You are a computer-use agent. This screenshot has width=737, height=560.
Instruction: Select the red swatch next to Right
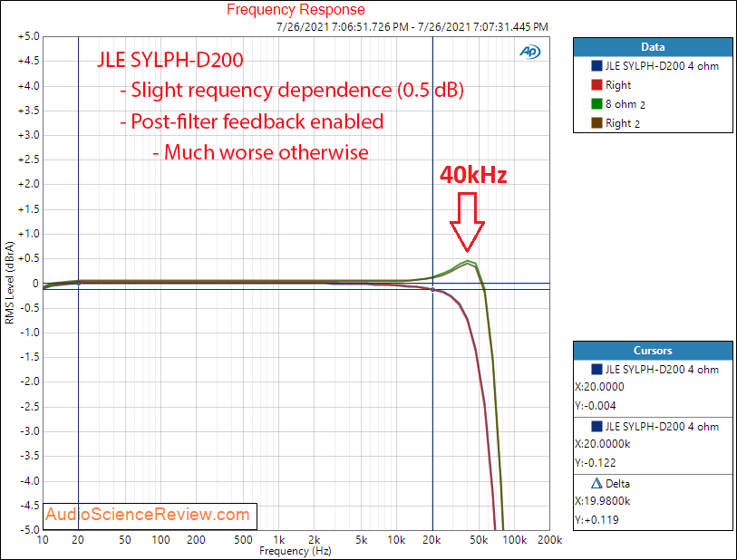click(x=596, y=85)
